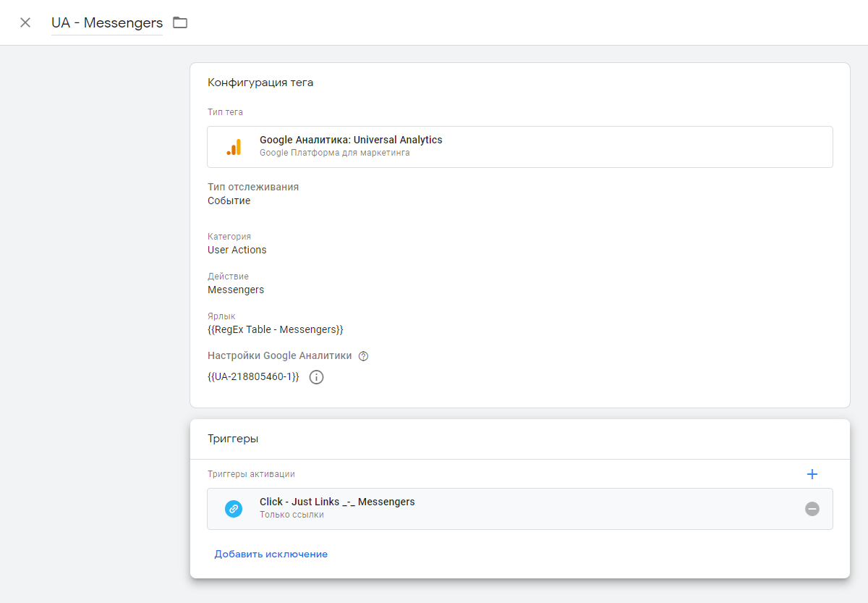Click the Добавить исключение link

pyautogui.click(x=271, y=554)
